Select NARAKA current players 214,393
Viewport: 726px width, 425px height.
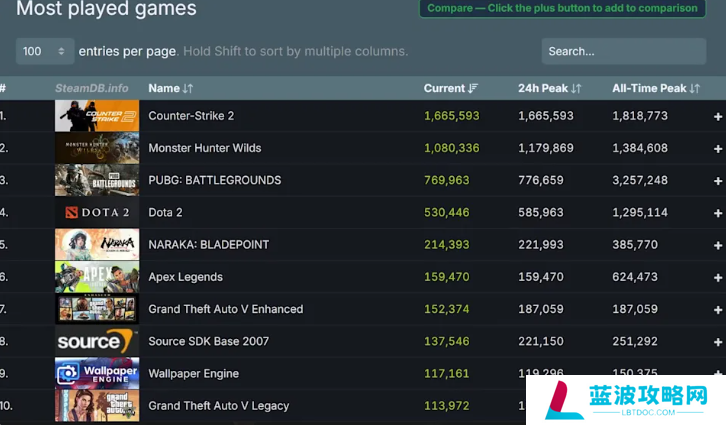click(x=447, y=244)
